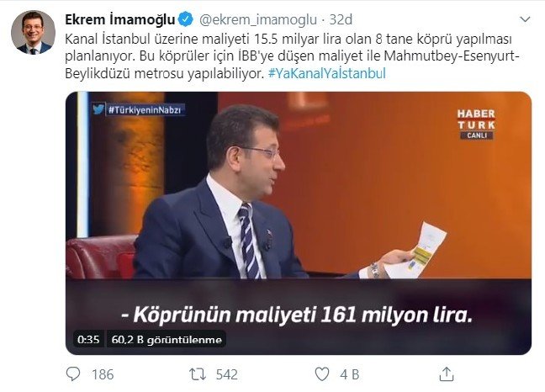Click the 60,2 B görüntülenme view count

coord(167,340)
